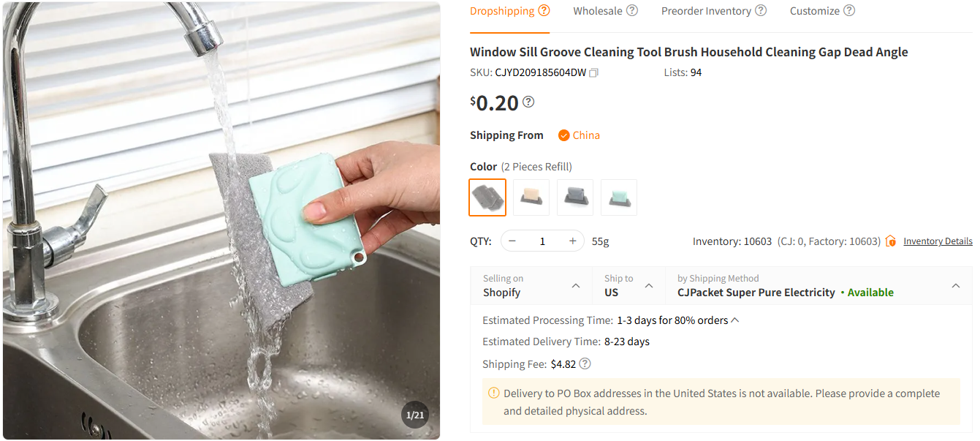
Task: Increase quantity with the plus button
Action: point(573,240)
